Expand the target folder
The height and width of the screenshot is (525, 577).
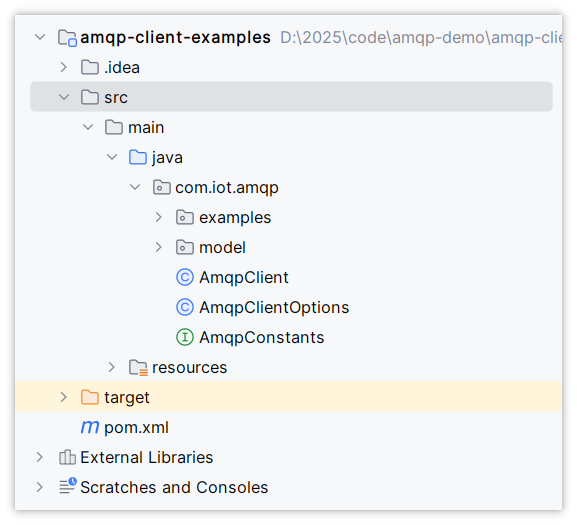point(64,397)
